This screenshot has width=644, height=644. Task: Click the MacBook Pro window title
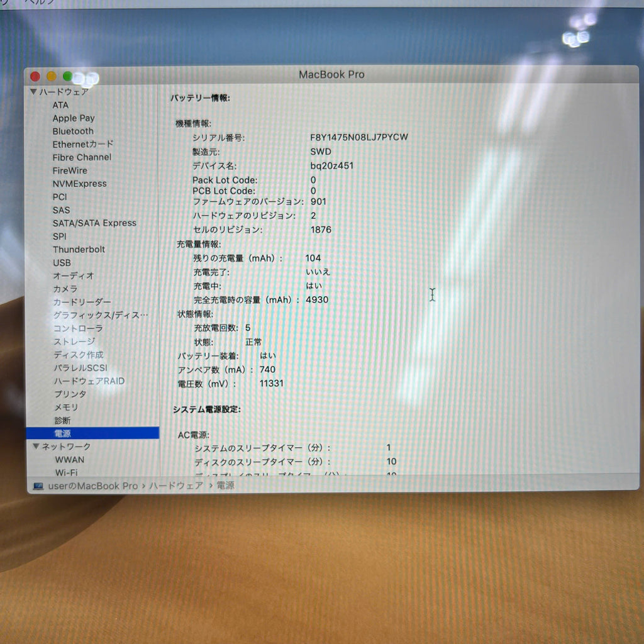click(331, 74)
